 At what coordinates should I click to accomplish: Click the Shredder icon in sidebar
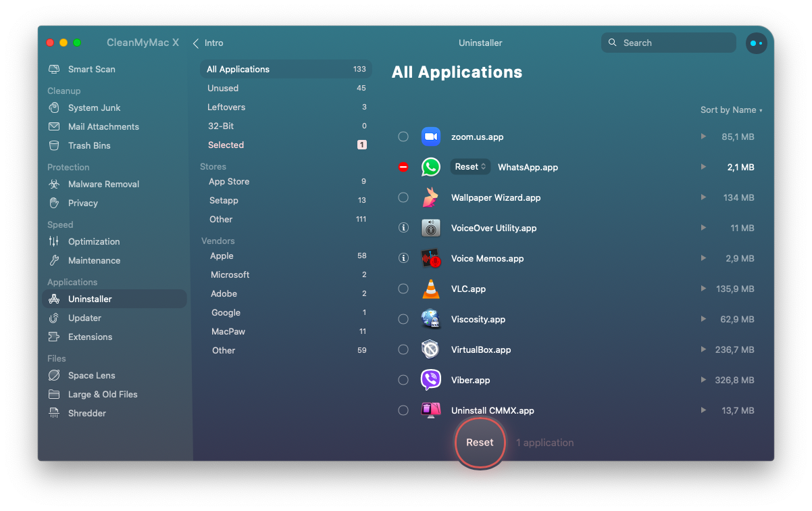(x=54, y=413)
